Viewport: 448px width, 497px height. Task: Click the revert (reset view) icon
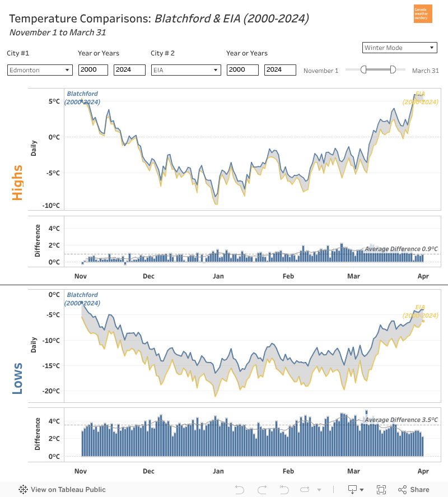coord(285,489)
